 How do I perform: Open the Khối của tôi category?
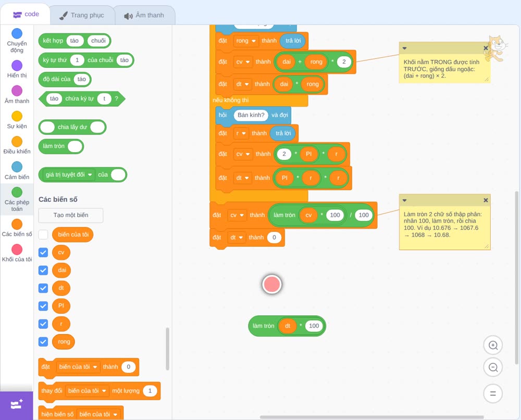17,253
